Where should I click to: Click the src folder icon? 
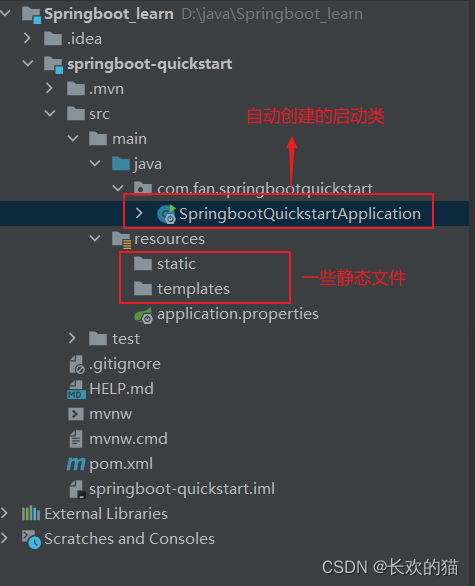[76, 114]
